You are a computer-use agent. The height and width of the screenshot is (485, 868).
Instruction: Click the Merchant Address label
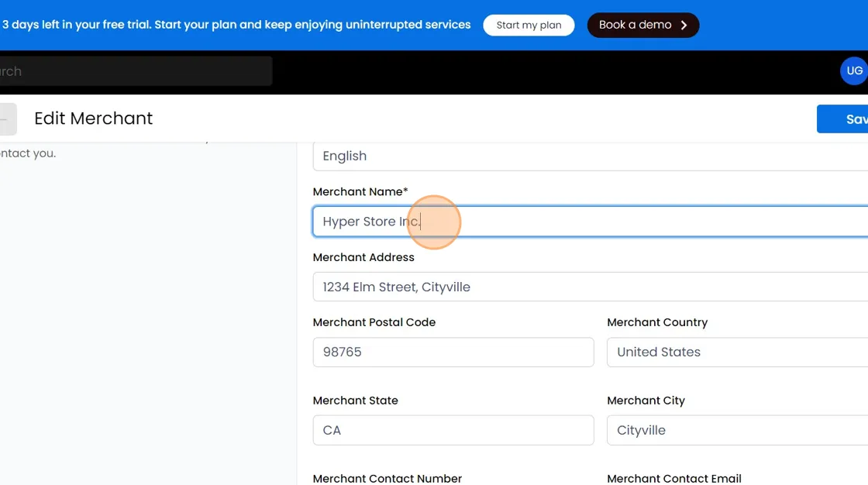coord(363,257)
